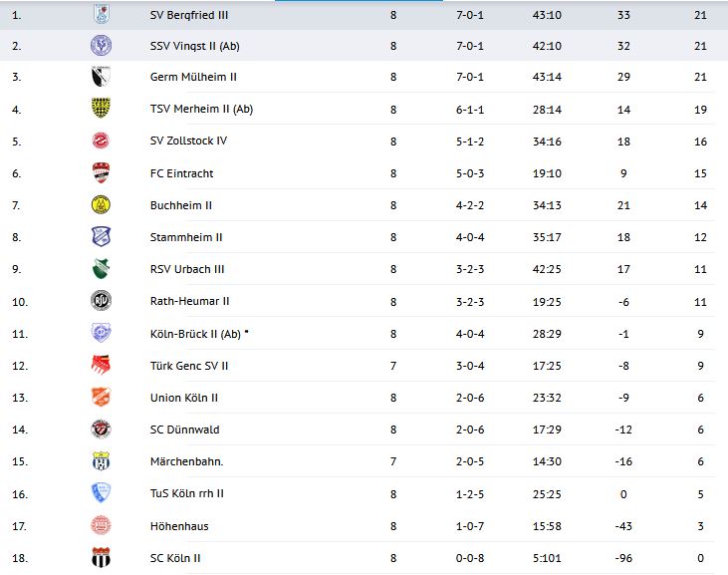The height and width of the screenshot is (575, 728).
Task: Click the RSV Urbach III green crest
Action: point(101,269)
